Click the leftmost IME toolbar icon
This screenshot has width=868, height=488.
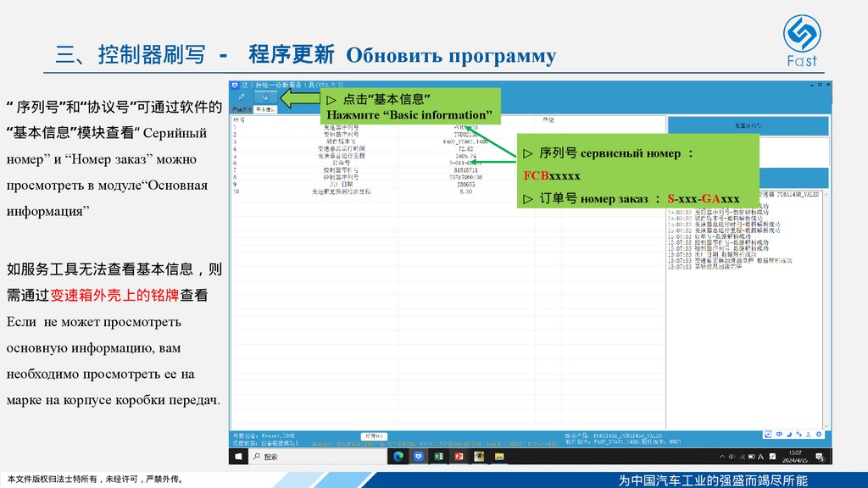tap(768, 435)
